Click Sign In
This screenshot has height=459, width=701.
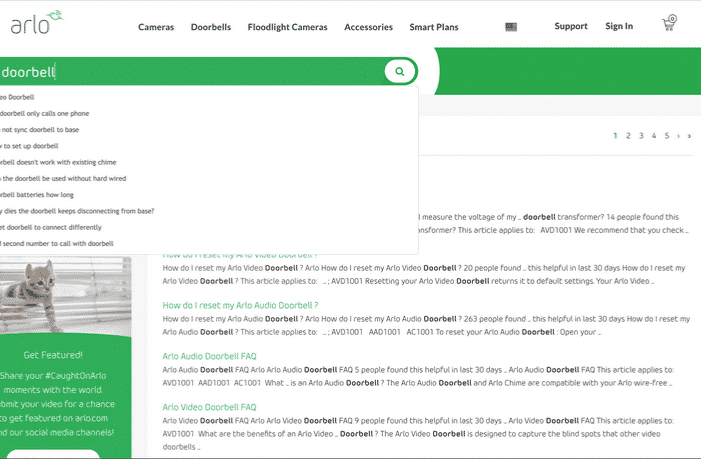pyautogui.click(x=619, y=26)
